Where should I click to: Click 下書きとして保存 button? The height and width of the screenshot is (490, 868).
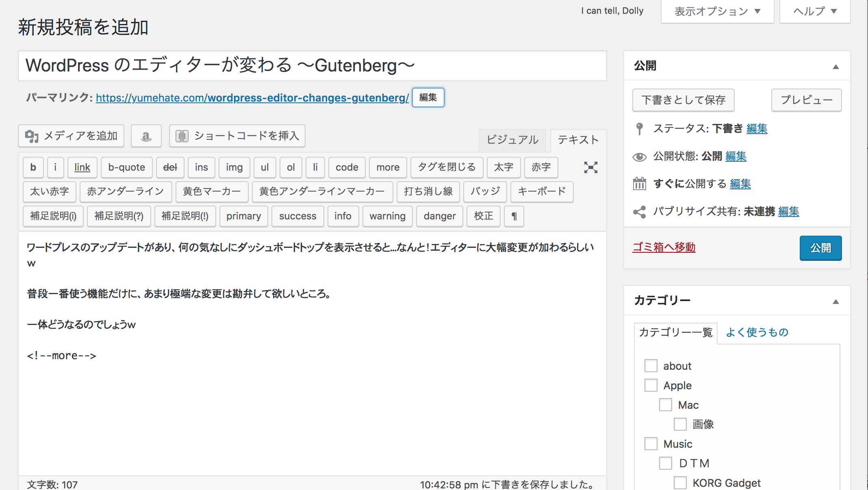pos(684,100)
